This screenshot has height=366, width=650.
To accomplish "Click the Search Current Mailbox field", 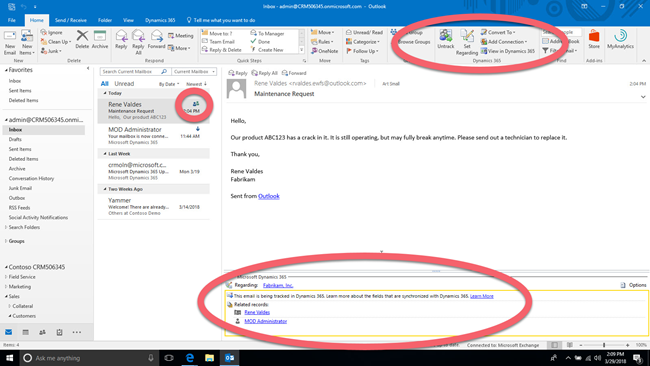I will click(134, 72).
